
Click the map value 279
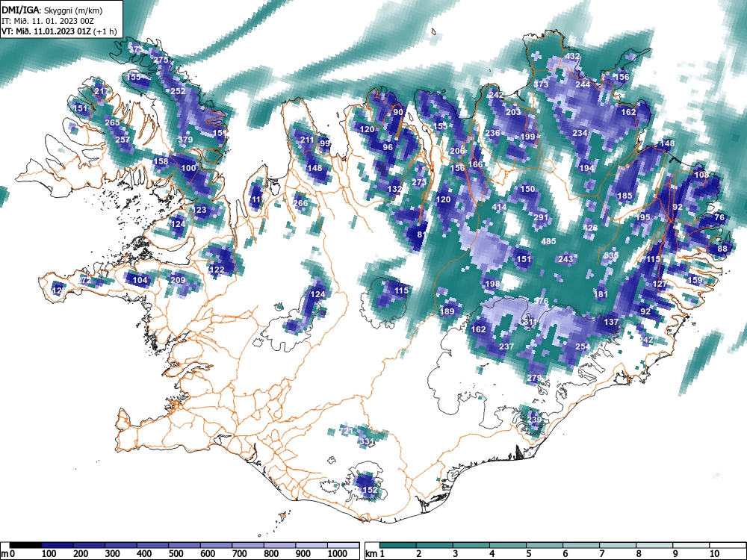click(534, 378)
